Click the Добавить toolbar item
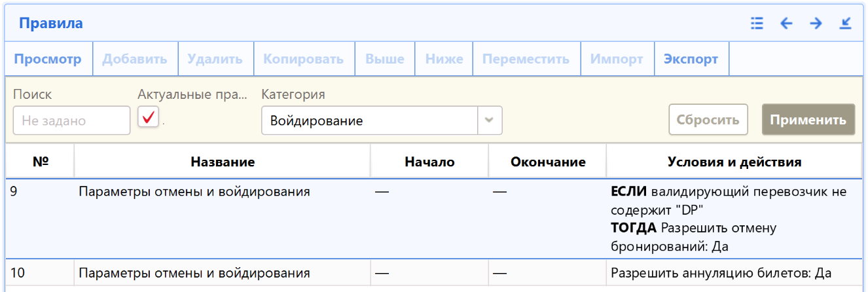Viewport: 868px width, 292px height. pyautogui.click(x=134, y=59)
